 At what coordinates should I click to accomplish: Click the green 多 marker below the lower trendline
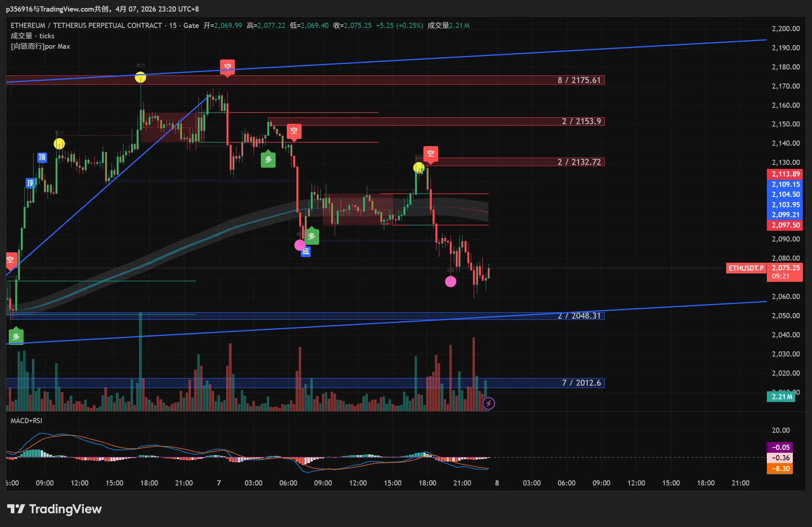(16, 337)
